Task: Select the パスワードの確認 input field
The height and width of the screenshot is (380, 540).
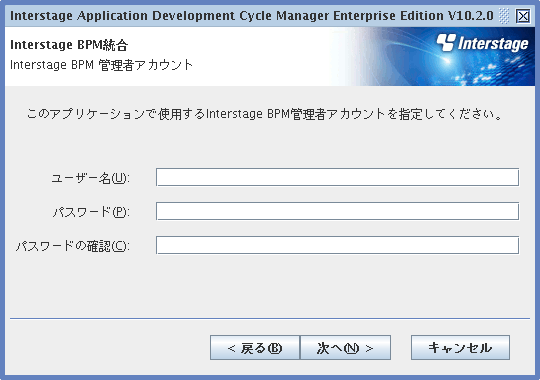Action: (337, 245)
